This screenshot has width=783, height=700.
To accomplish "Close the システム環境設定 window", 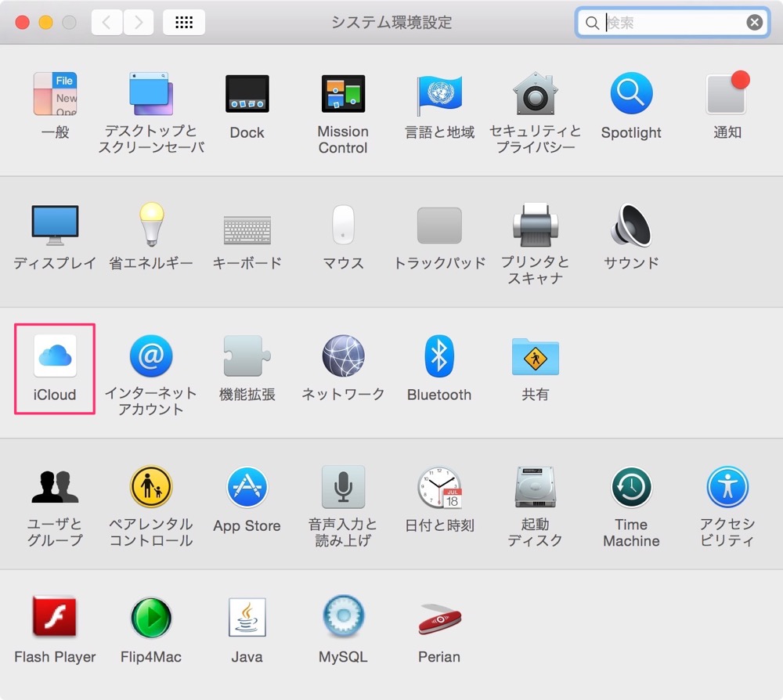I will pos(23,23).
